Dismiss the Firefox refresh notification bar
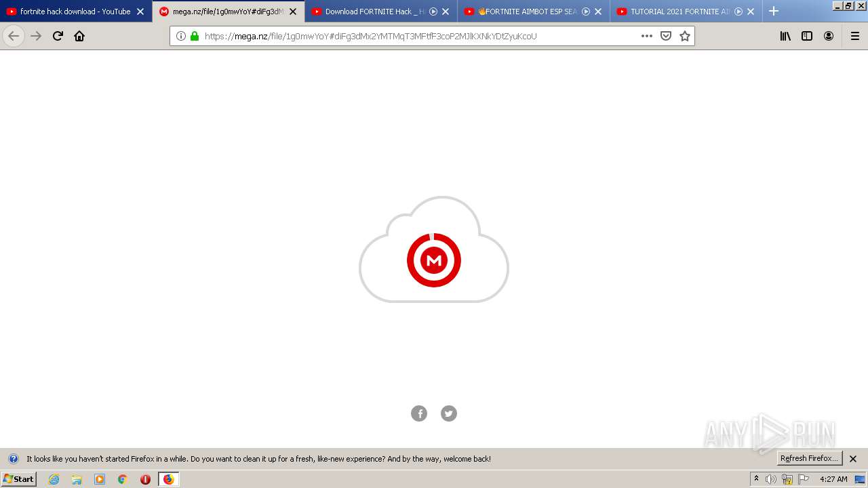The image size is (868, 488). pos(853,459)
